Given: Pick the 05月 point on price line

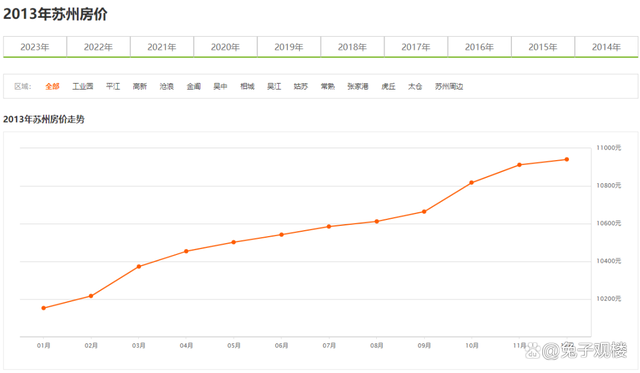Looking at the screenshot, I should (x=234, y=242).
